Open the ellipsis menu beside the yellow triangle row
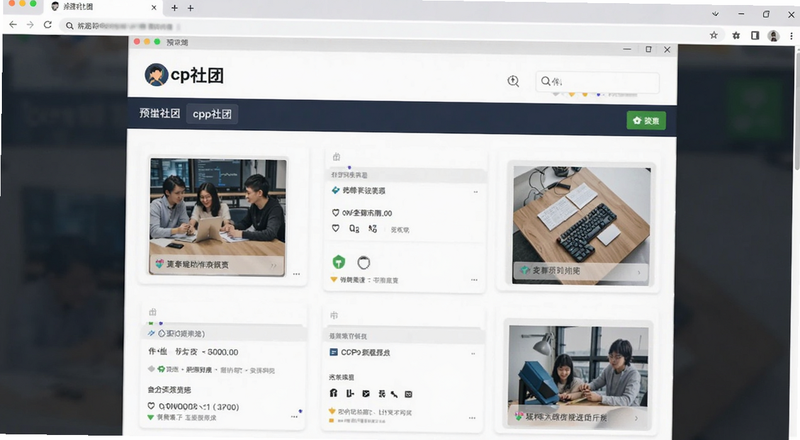This screenshot has height=440, width=800. click(474, 280)
